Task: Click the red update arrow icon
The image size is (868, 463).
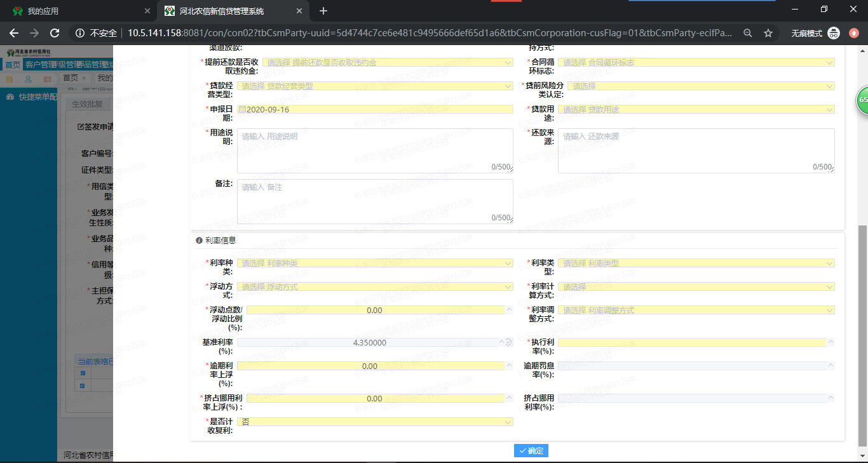Action: point(855,33)
